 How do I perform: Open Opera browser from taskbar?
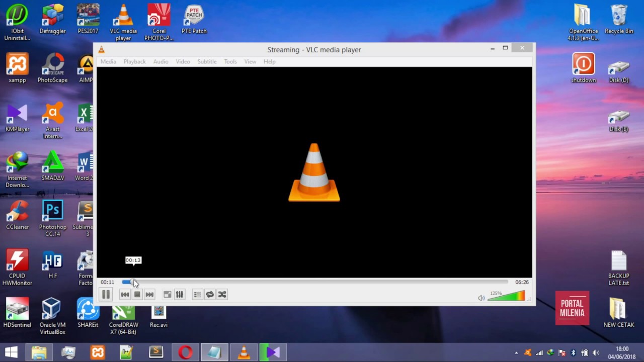point(185,352)
